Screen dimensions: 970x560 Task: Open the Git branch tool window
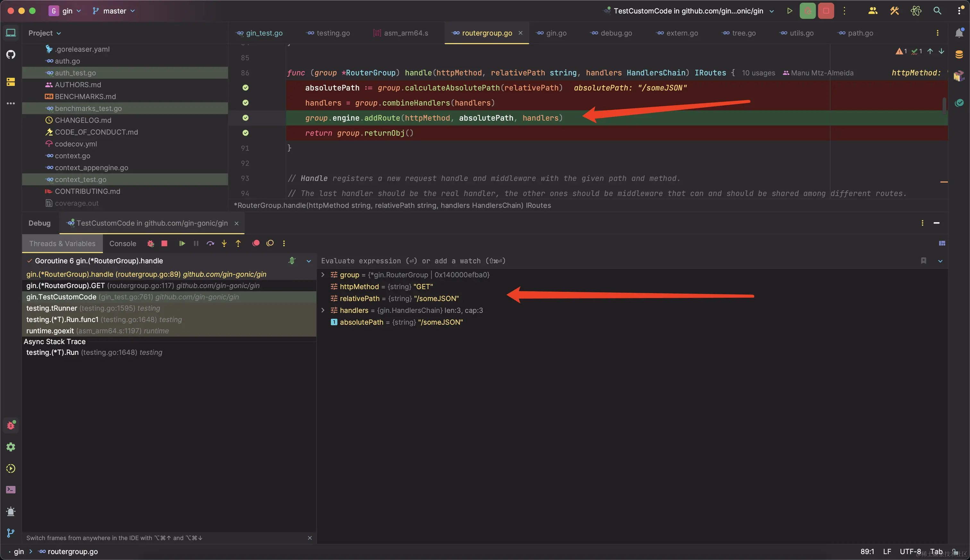[x=11, y=533]
